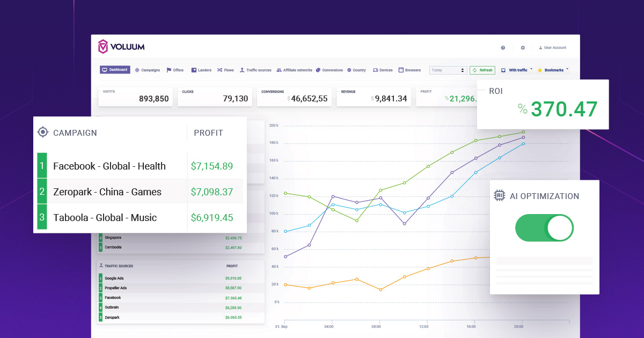Image resolution: width=644 pixels, height=338 pixels.
Task: Pick the Taboola - Global - Music campaign
Action: pos(105,218)
